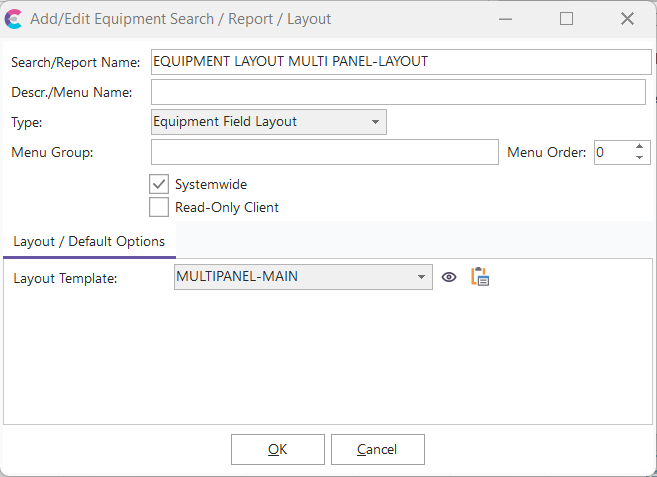Screen dimensions: 657x477
Task: Maximize the Add/Edit Equipment Search dialog
Action: 566,18
